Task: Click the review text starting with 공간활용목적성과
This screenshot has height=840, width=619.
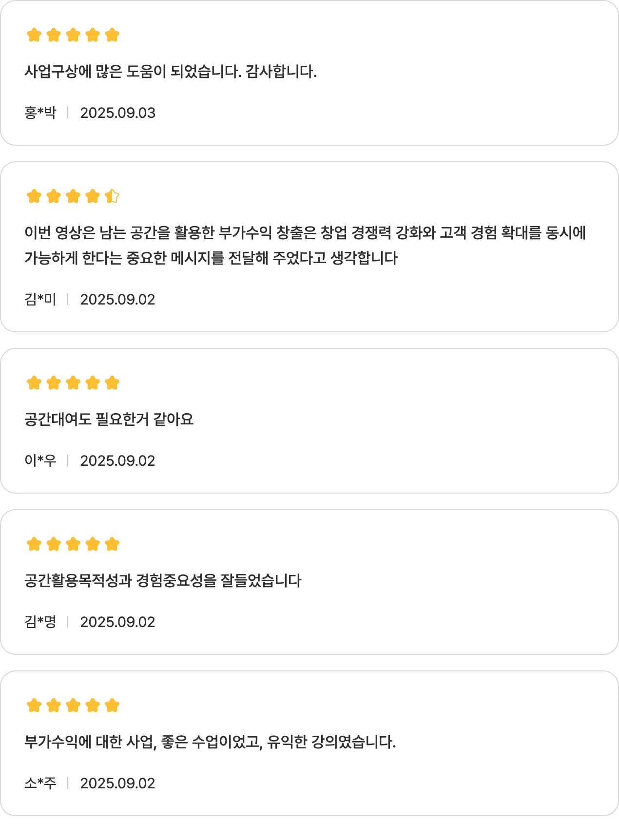Action: click(163, 581)
